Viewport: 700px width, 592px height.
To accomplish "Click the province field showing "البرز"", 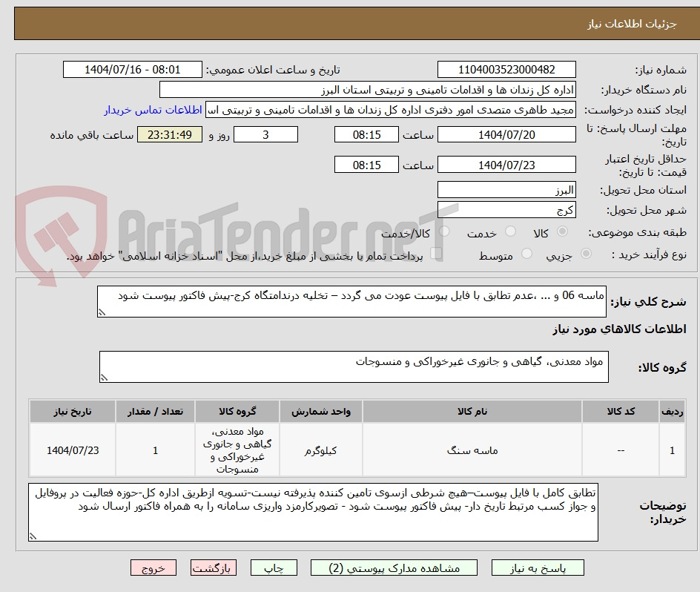I will tap(507, 189).
